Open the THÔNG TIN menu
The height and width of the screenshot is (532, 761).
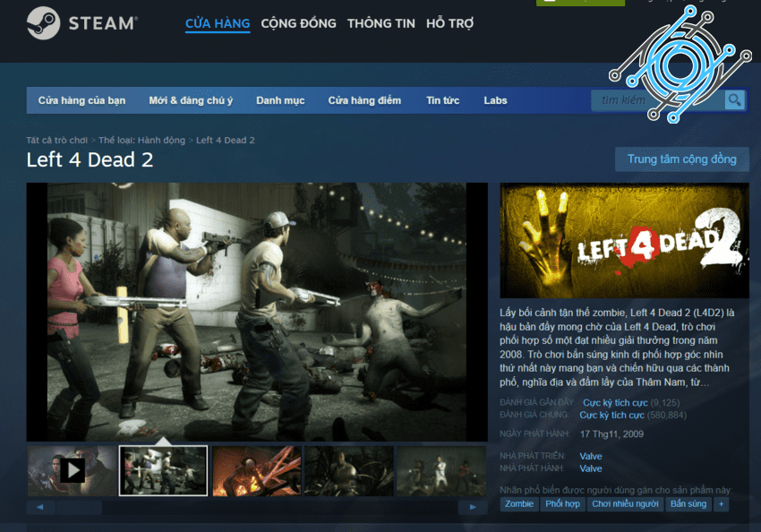(381, 23)
